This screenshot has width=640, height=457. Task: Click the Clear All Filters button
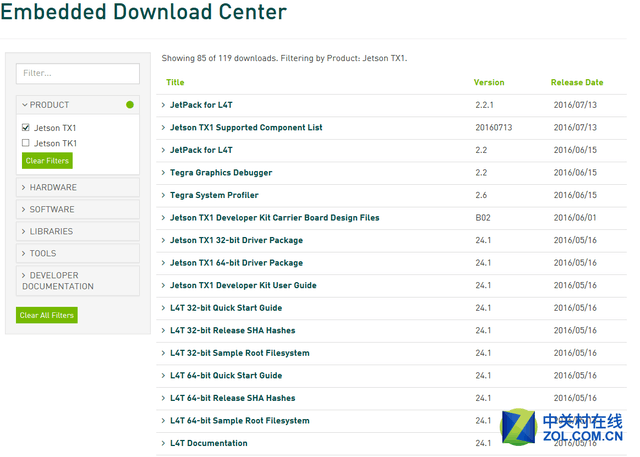[x=47, y=315]
